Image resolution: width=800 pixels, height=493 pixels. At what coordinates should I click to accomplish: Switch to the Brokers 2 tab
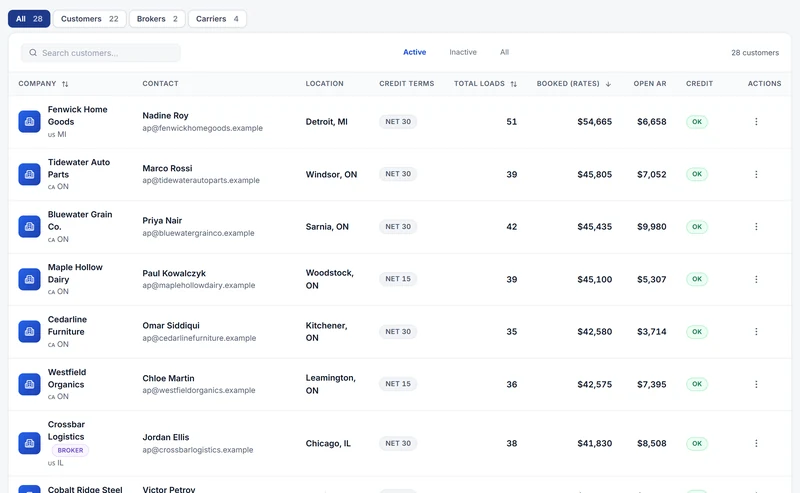point(157,19)
